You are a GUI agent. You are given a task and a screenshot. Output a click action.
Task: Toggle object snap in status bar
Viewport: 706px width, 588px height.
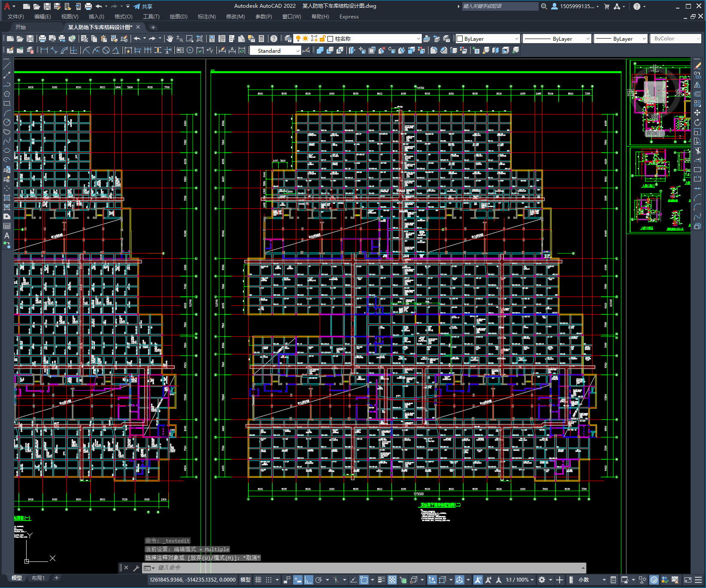[x=364, y=580]
